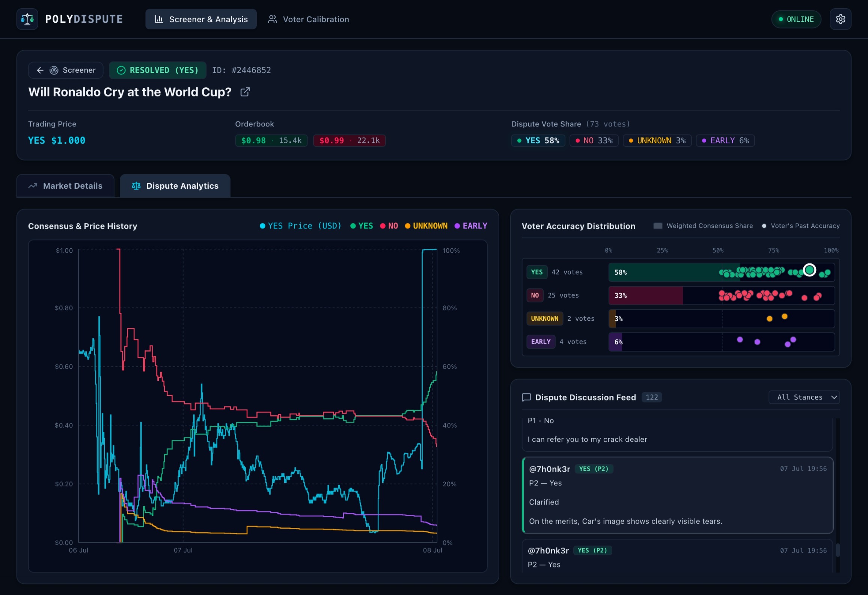Toggle YES Price (USD) series in chart legend
This screenshot has height=595, width=868.
(300, 226)
